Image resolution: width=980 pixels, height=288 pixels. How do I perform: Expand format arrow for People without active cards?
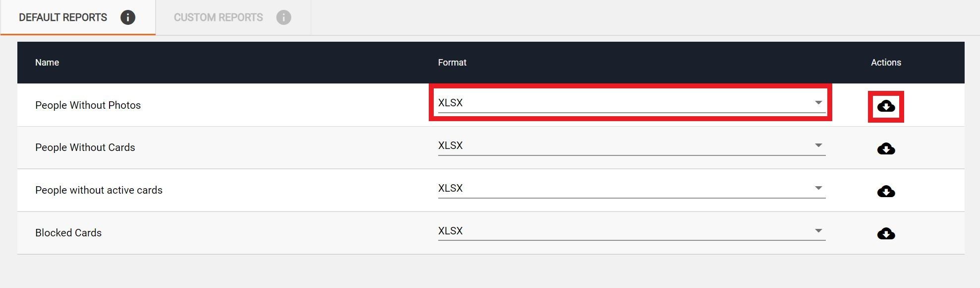818,188
